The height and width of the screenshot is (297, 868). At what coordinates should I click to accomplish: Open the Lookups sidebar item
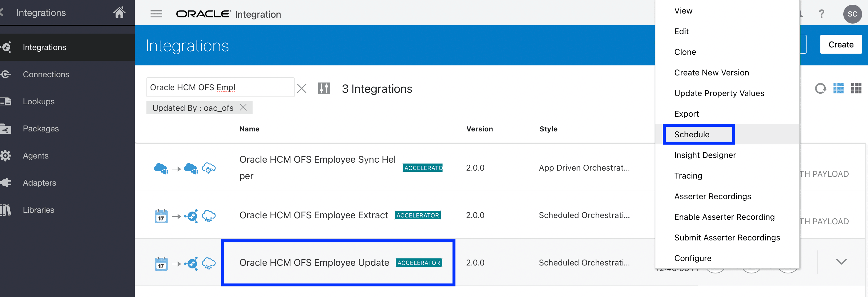[39, 101]
